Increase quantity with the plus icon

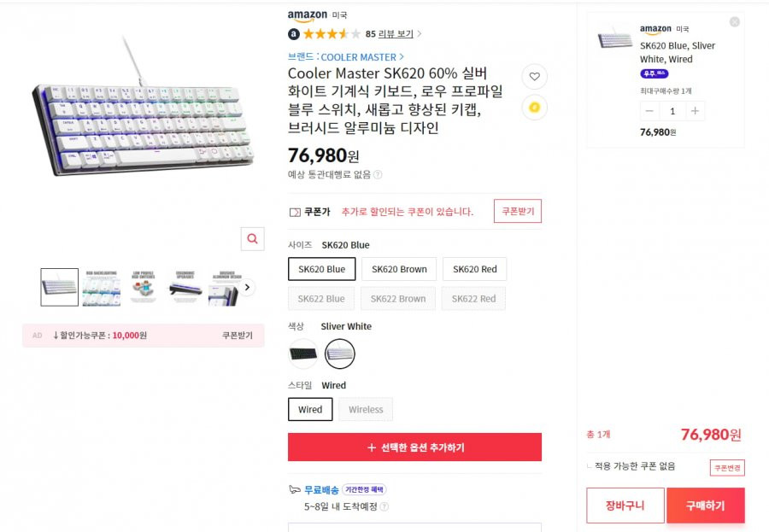(695, 111)
